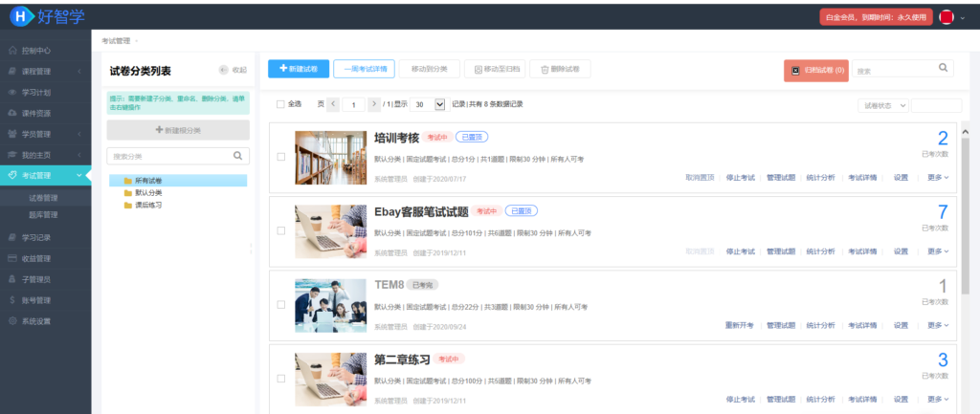Click the 删除试卷 button
Screen dimensions: 980x414
click(x=560, y=69)
